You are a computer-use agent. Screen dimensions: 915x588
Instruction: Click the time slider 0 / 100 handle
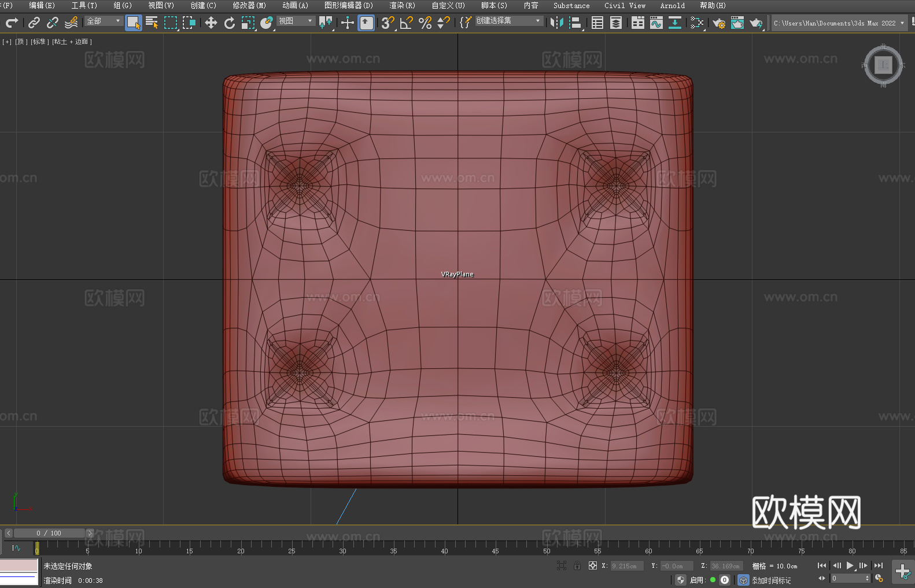click(49, 533)
